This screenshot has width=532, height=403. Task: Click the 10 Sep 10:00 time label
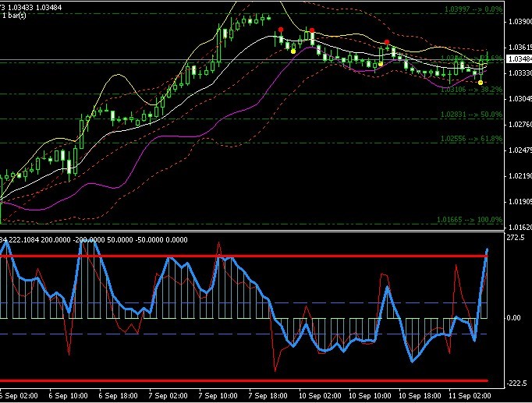370,396
